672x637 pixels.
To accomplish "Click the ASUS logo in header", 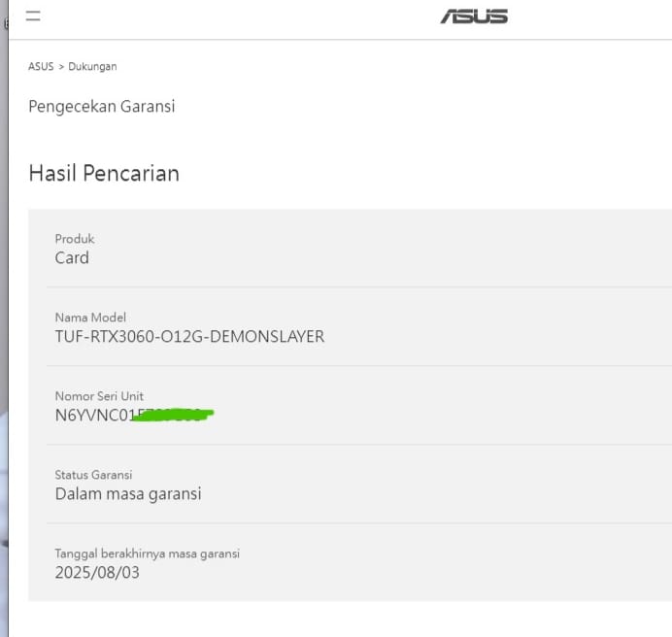I will [474, 17].
